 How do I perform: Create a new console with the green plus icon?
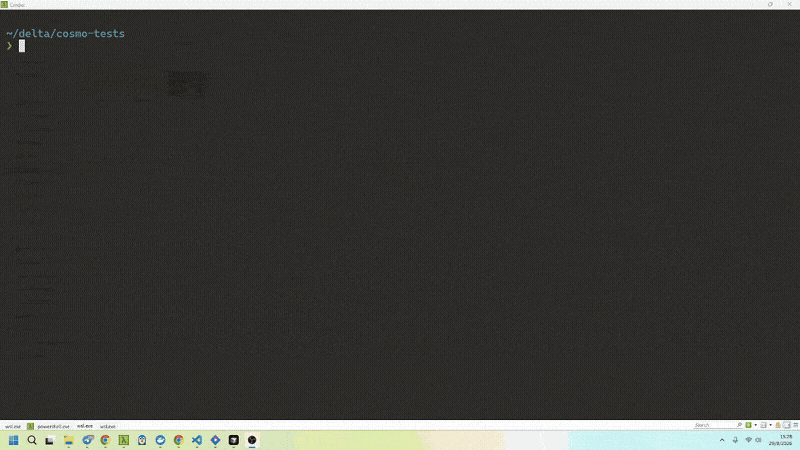click(x=748, y=425)
